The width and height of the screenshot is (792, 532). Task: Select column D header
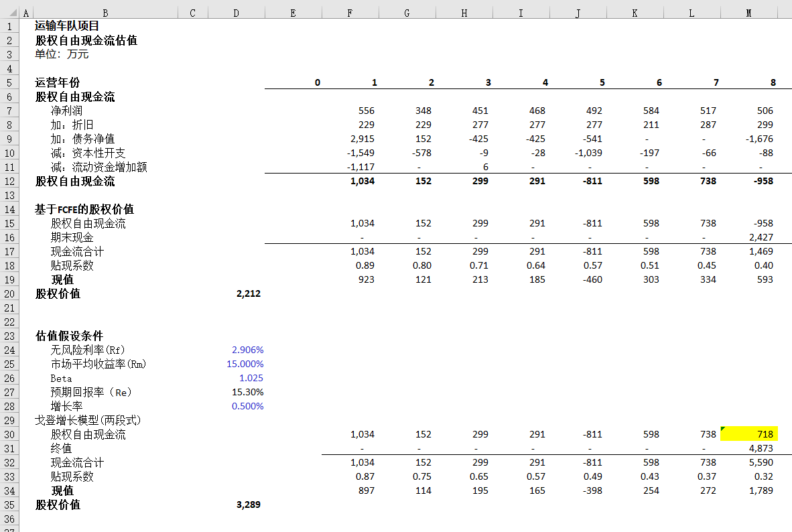click(236, 13)
